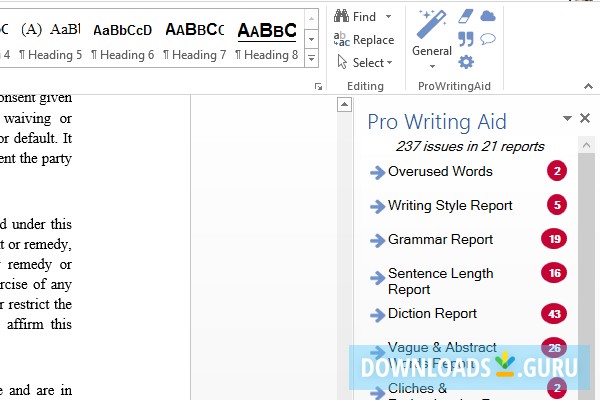Click the Sentence Length count badge 16
The height and width of the screenshot is (400, 600).
click(554, 273)
